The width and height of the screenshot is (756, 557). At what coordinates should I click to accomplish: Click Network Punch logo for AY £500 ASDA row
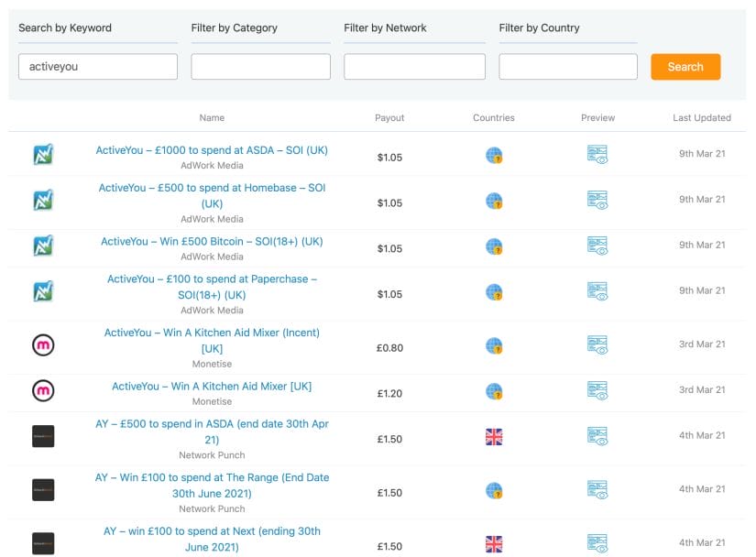pos(43,436)
